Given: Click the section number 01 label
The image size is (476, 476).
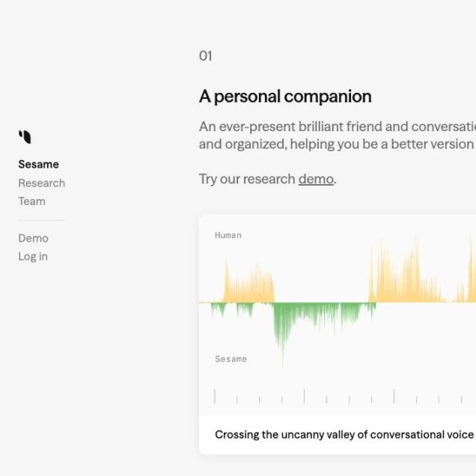Looking at the screenshot, I should coord(205,56).
